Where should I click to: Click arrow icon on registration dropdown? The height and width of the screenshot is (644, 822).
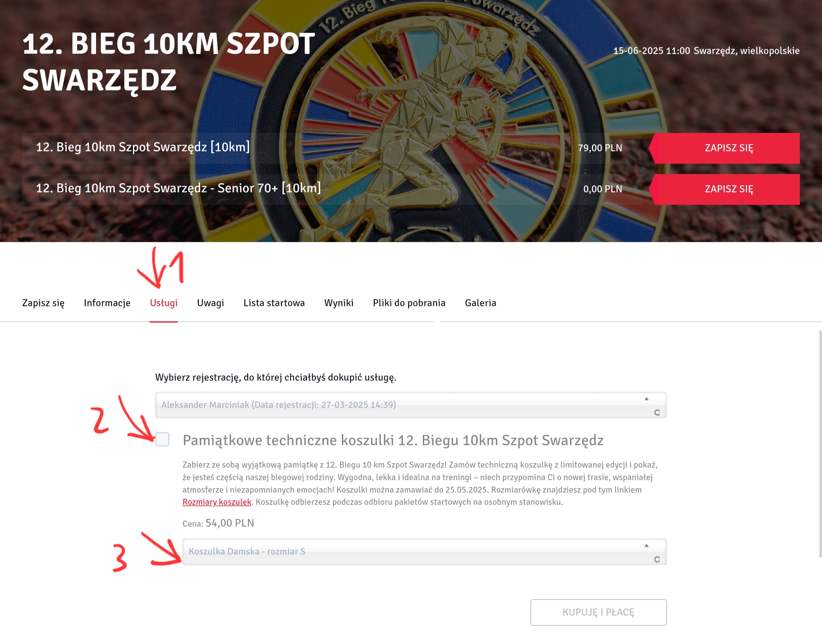[x=646, y=399]
